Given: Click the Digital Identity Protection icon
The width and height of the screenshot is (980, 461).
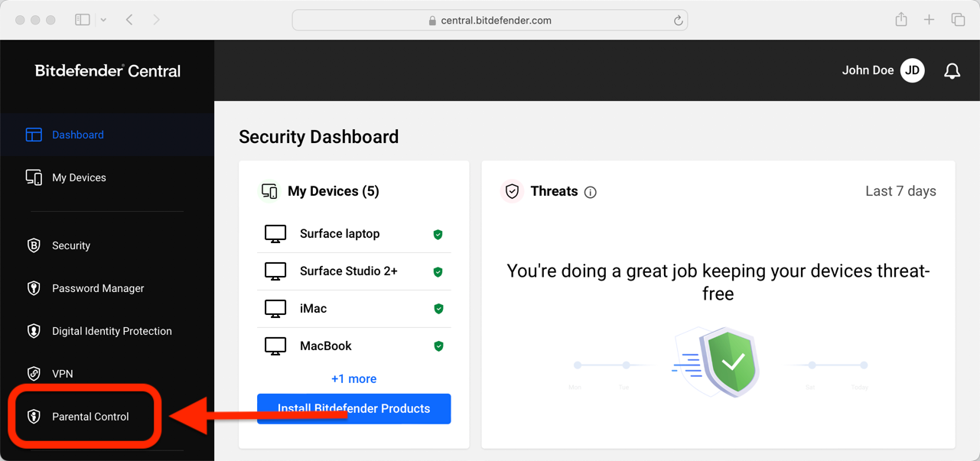Looking at the screenshot, I should pos(34,331).
